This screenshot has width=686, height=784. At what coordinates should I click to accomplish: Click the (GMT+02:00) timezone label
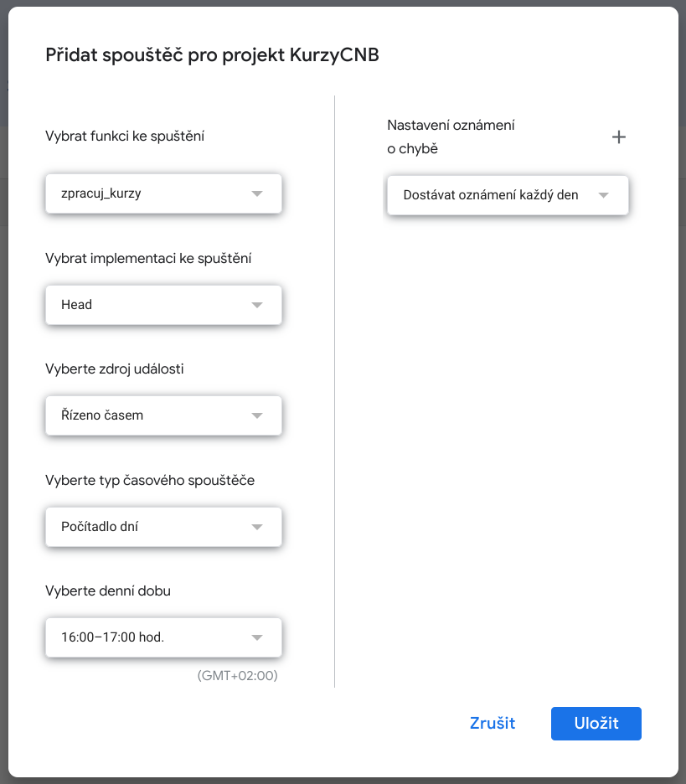237,675
